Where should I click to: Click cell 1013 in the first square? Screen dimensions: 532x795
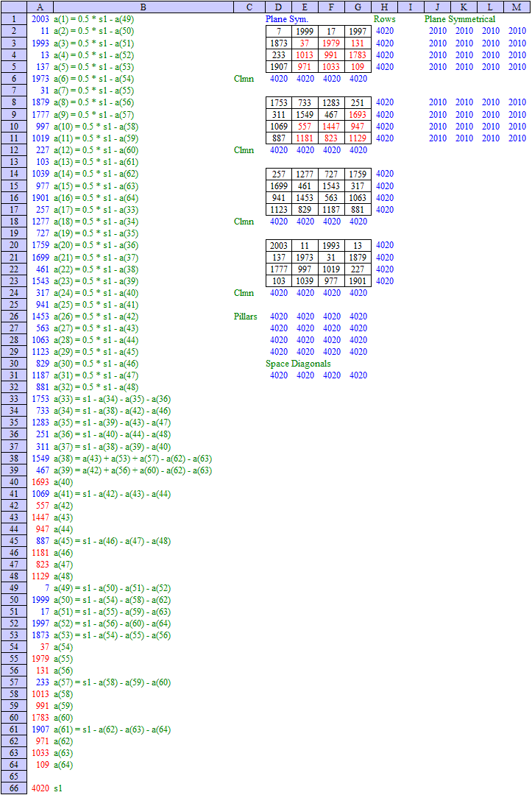(305, 54)
